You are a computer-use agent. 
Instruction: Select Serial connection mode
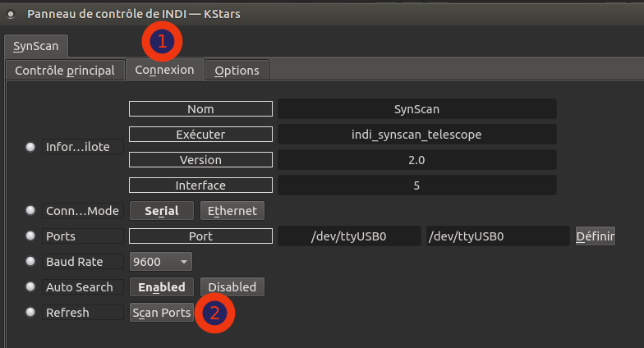pyautogui.click(x=162, y=211)
